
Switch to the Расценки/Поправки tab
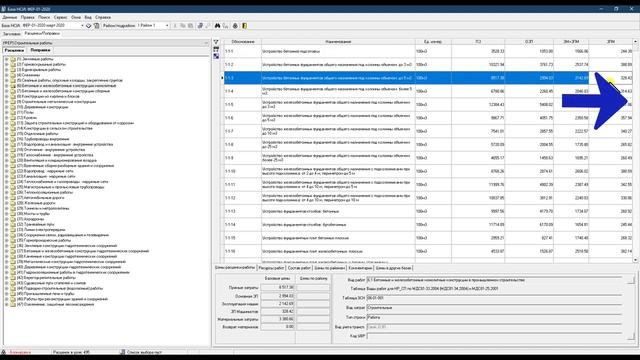[42, 34]
